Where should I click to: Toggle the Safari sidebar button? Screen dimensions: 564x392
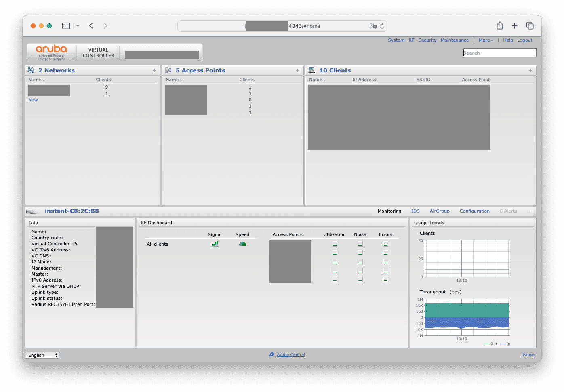pyautogui.click(x=66, y=26)
